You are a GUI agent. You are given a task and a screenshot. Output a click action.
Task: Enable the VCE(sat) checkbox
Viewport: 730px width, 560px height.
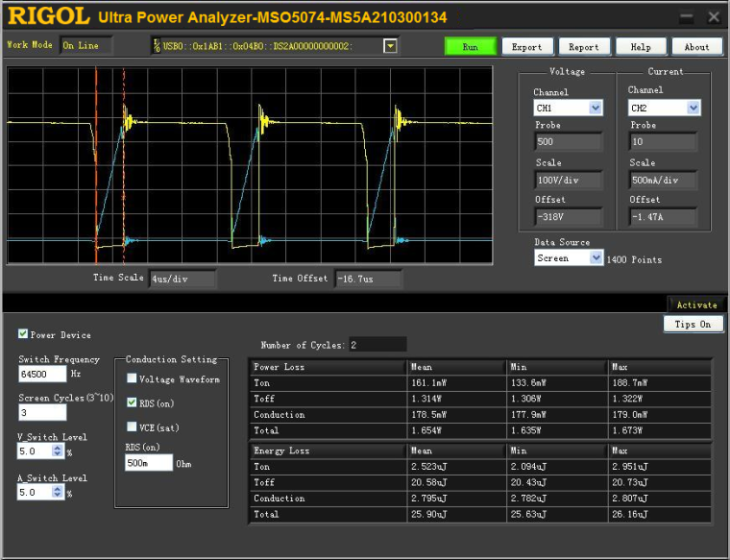(132, 426)
